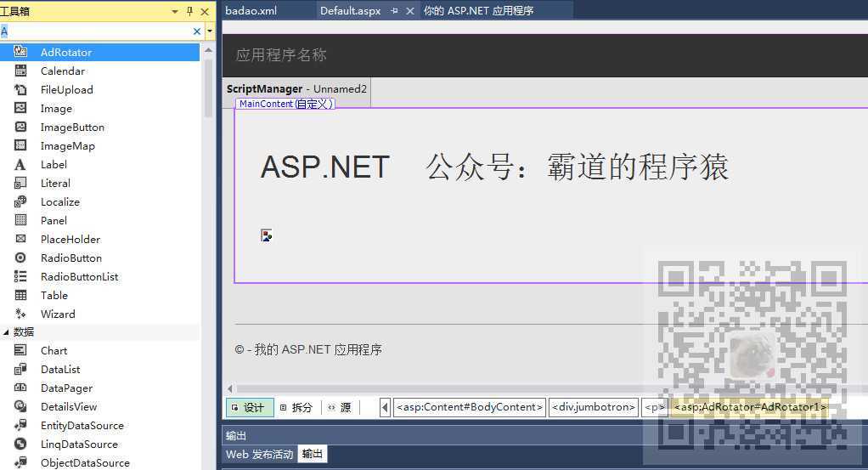Select the RadioButton control icon
The image size is (868, 470).
[20, 258]
